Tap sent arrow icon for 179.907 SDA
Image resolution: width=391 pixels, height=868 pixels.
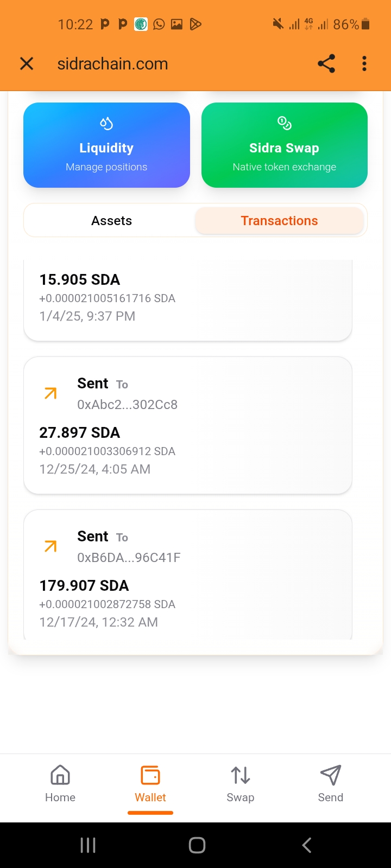pos(51,546)
